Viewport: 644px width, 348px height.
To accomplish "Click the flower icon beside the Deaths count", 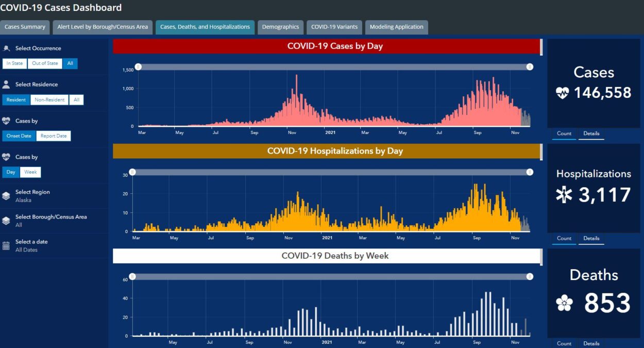I will click(x=565, y=304).
